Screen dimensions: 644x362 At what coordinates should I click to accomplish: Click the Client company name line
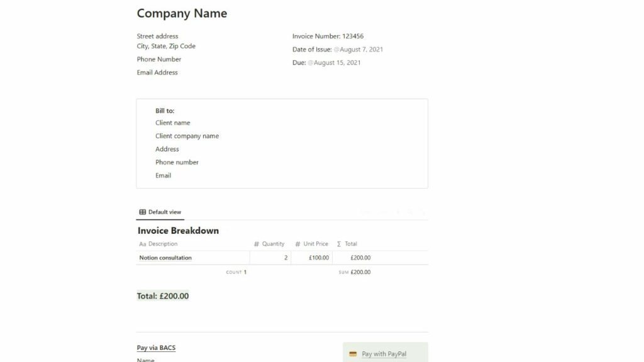click(187, 136)
